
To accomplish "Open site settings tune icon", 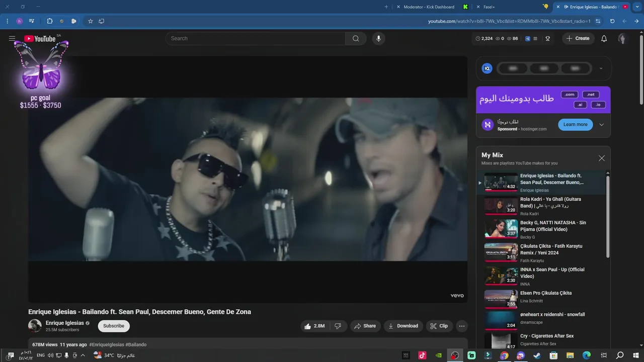I will (x=598, y=21).
